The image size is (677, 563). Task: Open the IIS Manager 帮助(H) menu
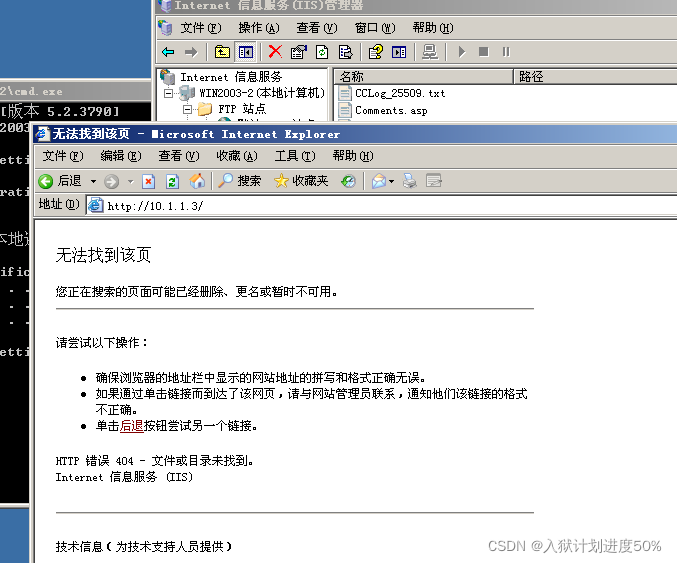[x=433, y=28]
